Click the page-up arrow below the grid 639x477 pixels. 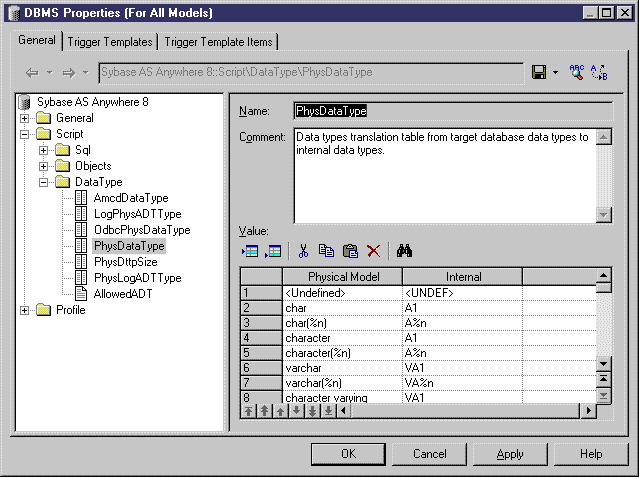click(264, 411)
